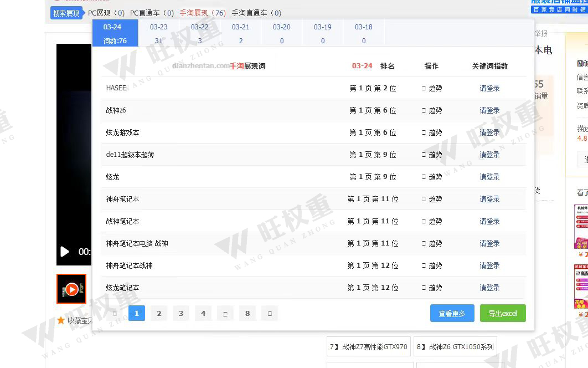The image size is (588, 368).
Task: Click the 排名 column header
Action: (388, 66)
